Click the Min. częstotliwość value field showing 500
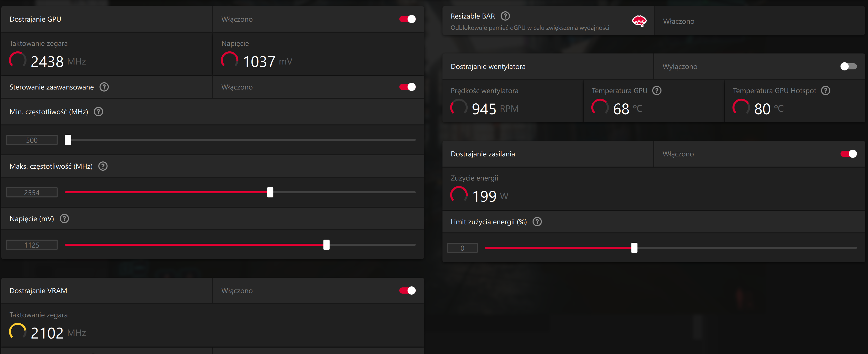The width and height of the screenshot is (868, 354). [32, 140]
